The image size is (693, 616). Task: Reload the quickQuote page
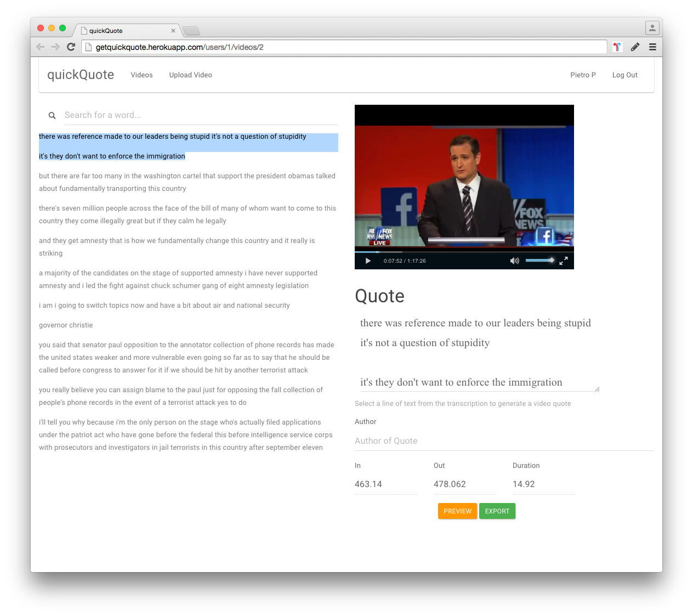[71, 47]
